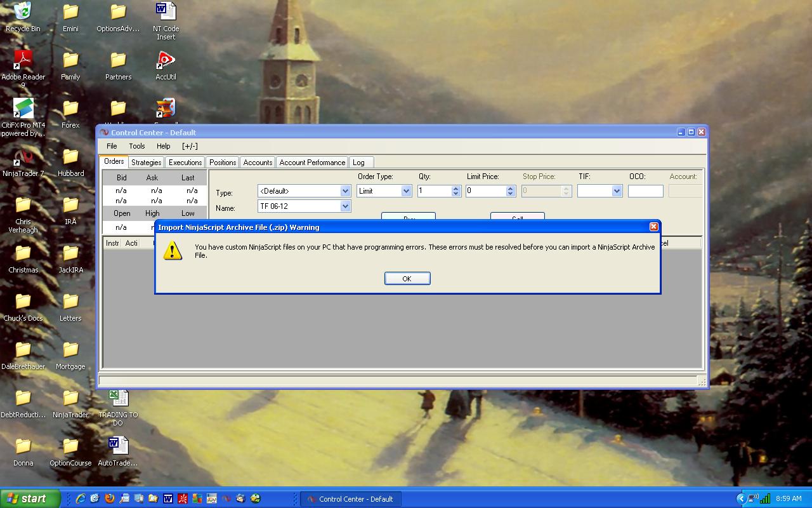The image size is (812, 508).
Task: Select the Orders tab
Action: pos(114,161)
